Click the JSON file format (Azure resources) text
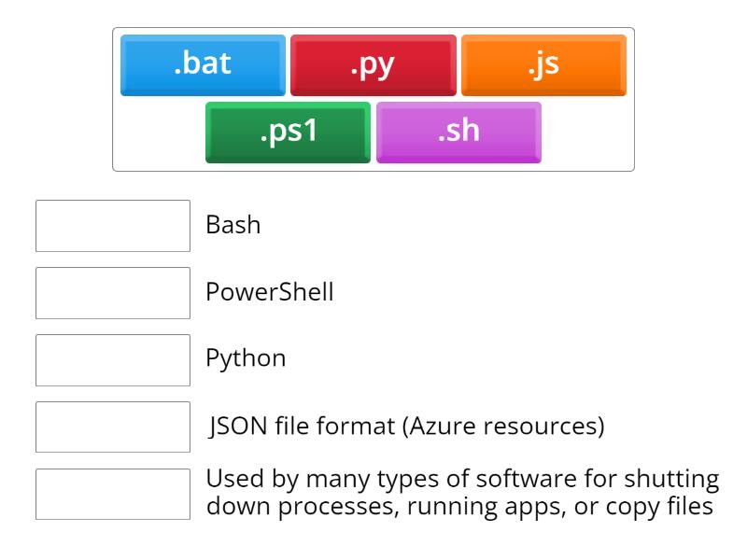747x560 pixels. pyautogui.click(x=406, y=427)
